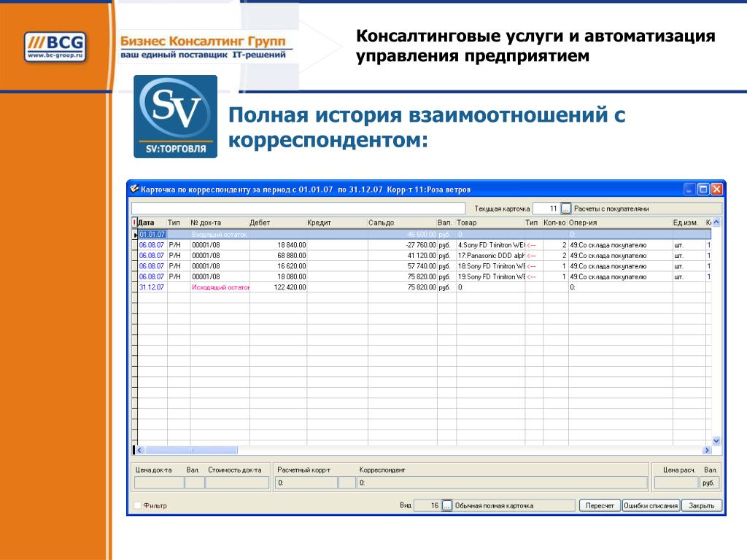The height and width of the screenshot is (560, 747).
Task: Click the scroll up arrow of the table
Action: tap(716, 222)
